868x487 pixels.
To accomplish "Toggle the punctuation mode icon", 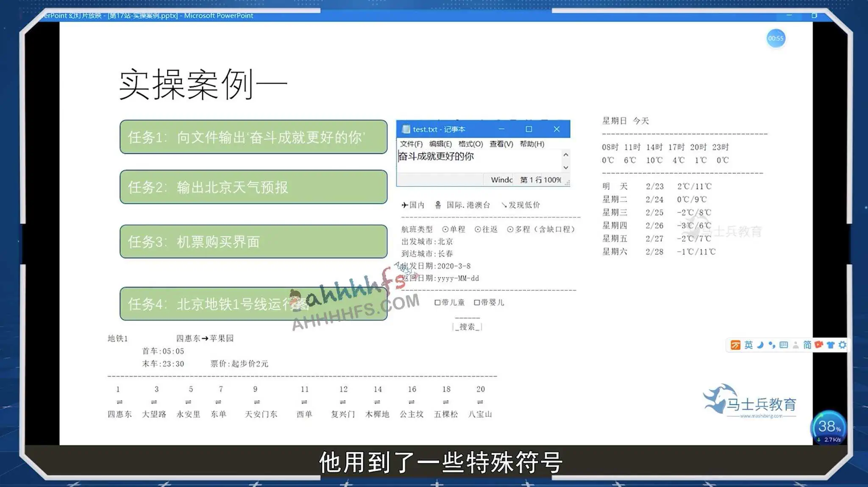I will click(772, 345).
